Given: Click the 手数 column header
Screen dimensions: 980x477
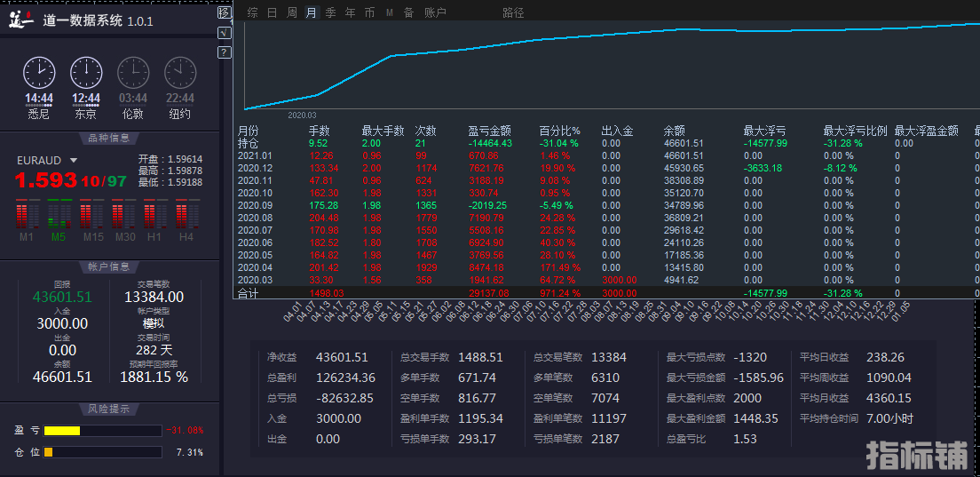Looking at the screenshot, I should tap(320, 131).
